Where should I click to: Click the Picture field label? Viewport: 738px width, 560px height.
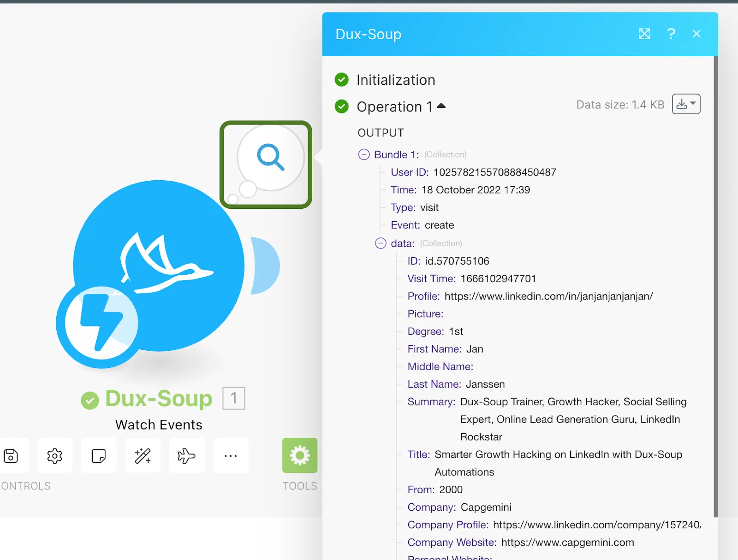click(425, 314)
